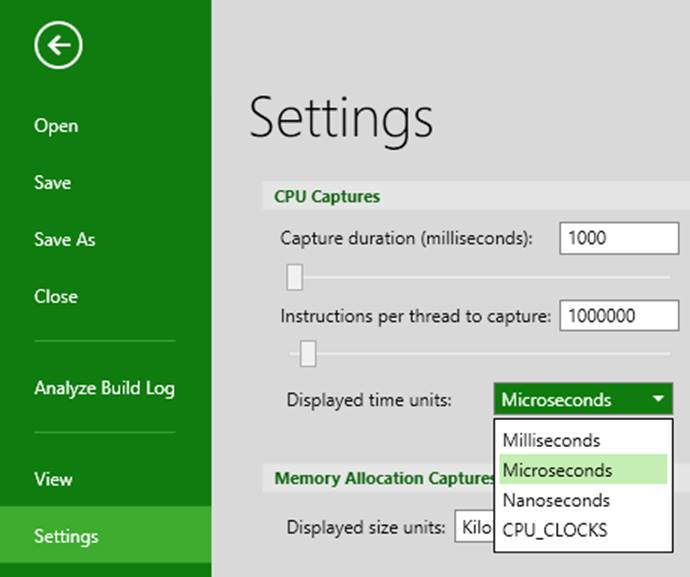
Task: Go to the View page
Action: coord(53,479)
